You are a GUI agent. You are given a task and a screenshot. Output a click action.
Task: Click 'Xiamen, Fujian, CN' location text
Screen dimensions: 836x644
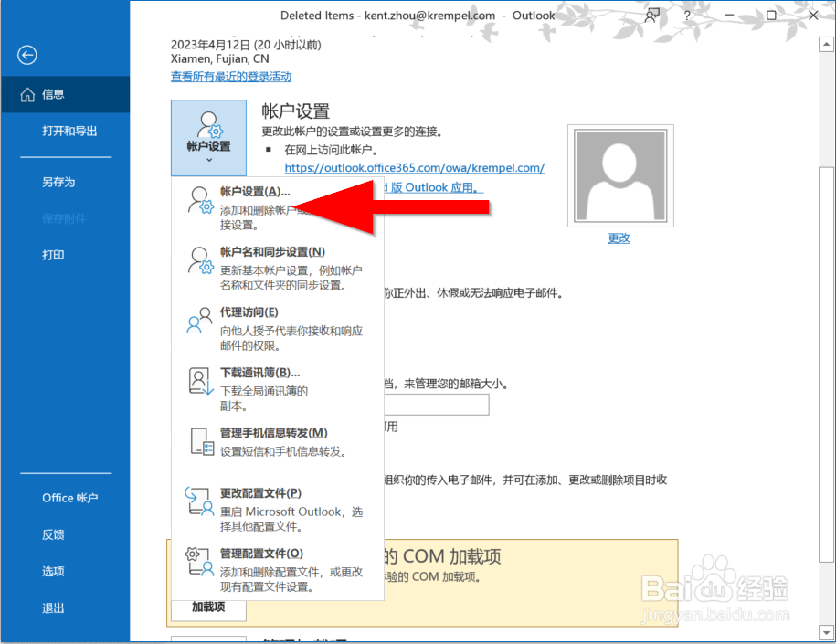point(219,59)
